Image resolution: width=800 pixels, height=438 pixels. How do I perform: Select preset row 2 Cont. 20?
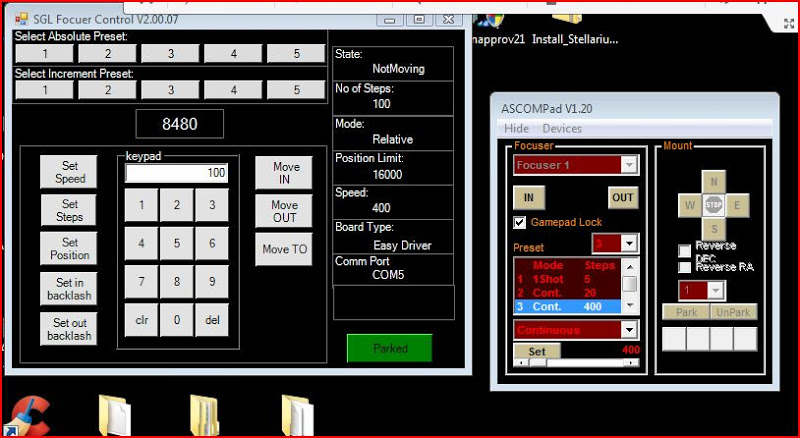(x=568, y=293)
